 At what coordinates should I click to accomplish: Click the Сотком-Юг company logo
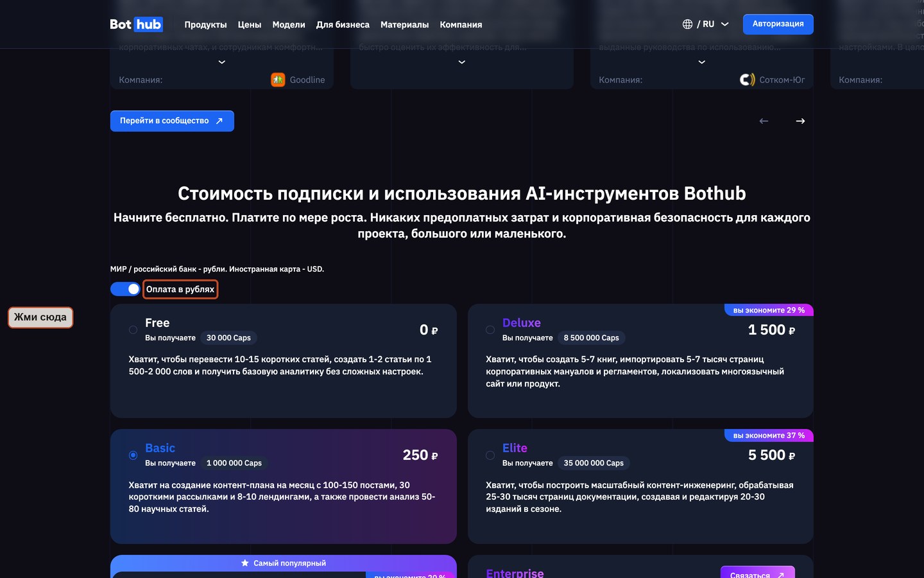(x=747, y=80)
